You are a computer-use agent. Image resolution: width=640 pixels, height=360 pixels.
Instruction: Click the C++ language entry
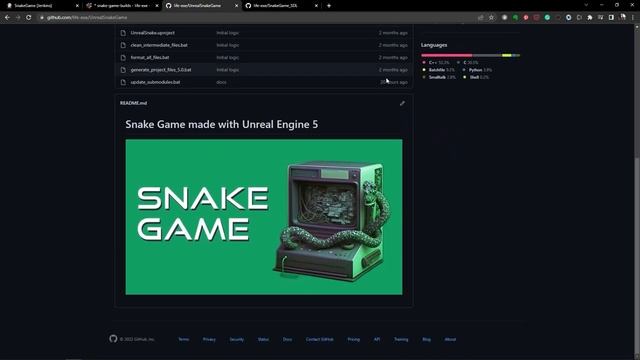click(x=436, y=62)
